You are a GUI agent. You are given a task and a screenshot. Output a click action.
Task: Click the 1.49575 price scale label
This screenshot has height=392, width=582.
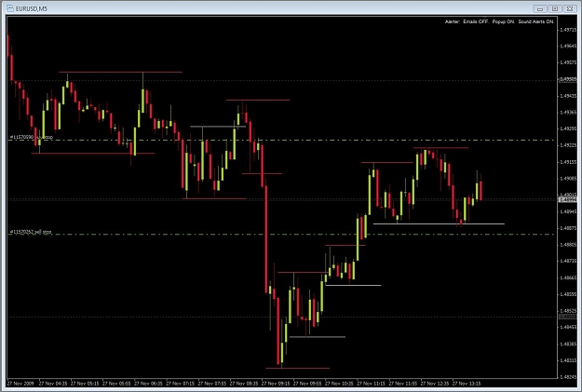[x=568, y=62]
